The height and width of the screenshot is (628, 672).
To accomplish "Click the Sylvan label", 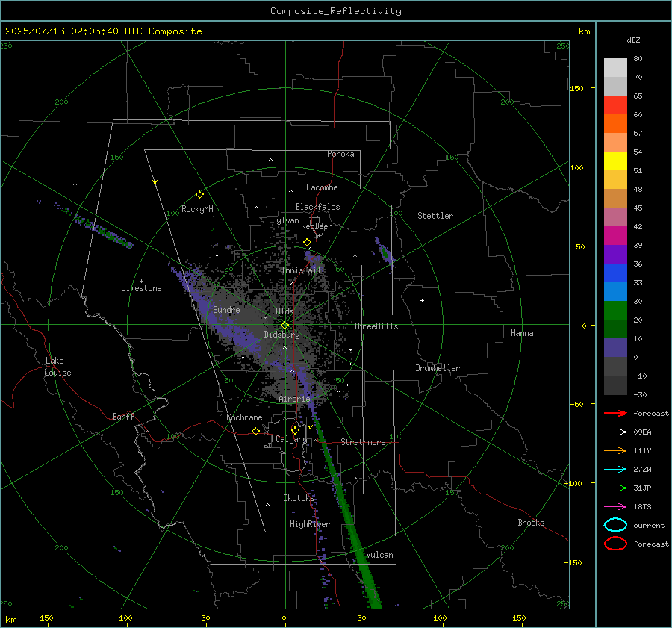I will 285,220.
